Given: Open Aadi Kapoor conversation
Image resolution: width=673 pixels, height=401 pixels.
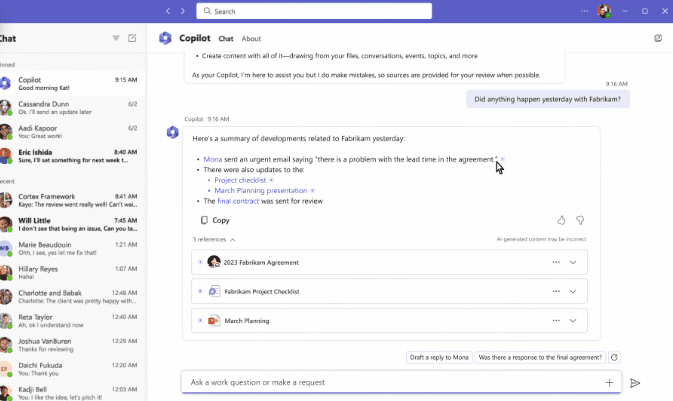Looking at the screenshot, I should (72, 131).
